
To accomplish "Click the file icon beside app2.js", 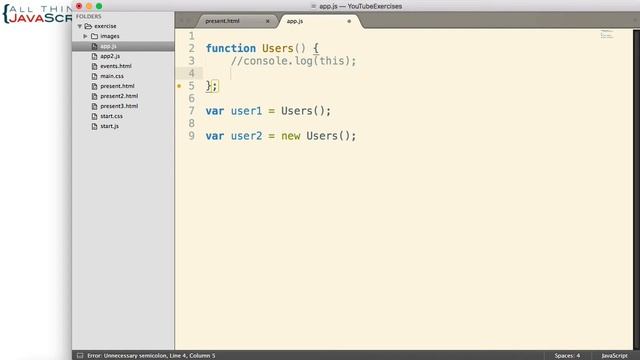I will click(95, 56).
